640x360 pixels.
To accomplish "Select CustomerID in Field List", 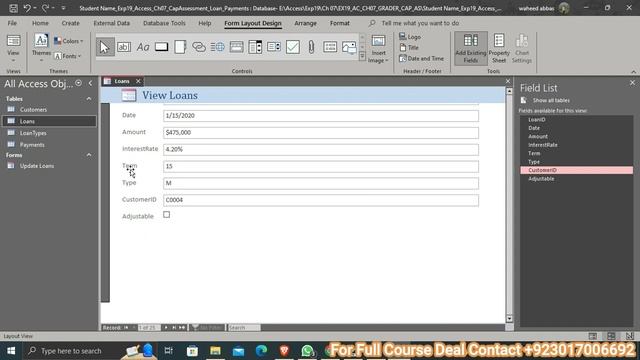I will (x=576, y=170).
